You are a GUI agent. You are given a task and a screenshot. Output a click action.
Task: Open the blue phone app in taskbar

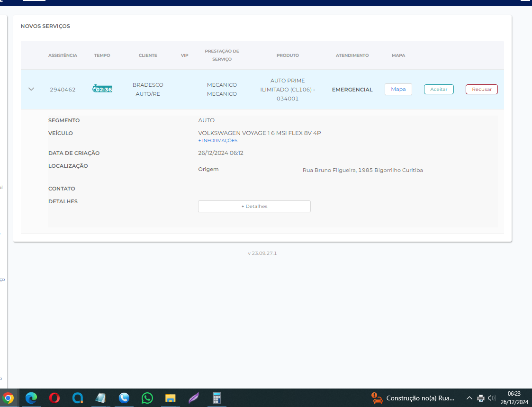click(124, 398)
